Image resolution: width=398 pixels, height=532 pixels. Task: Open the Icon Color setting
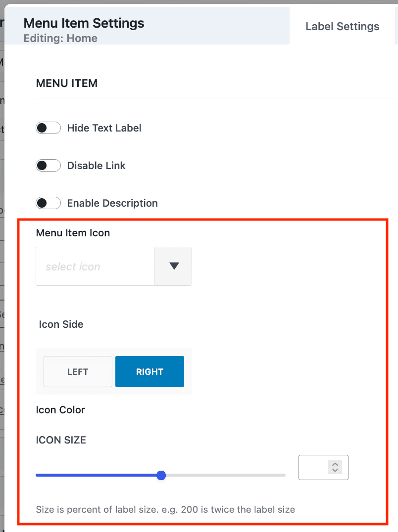[x=60, y=409]
